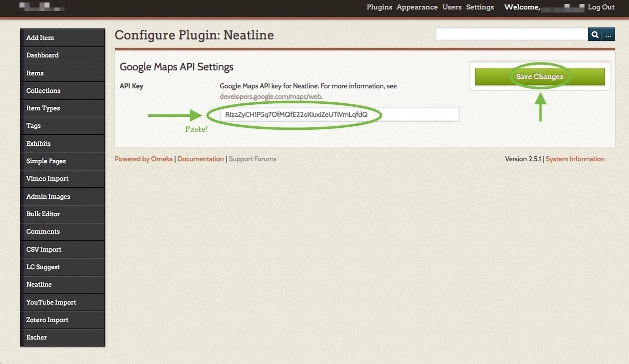
Task: Open the Powered by Omeka link
Action: pos(143,159)
